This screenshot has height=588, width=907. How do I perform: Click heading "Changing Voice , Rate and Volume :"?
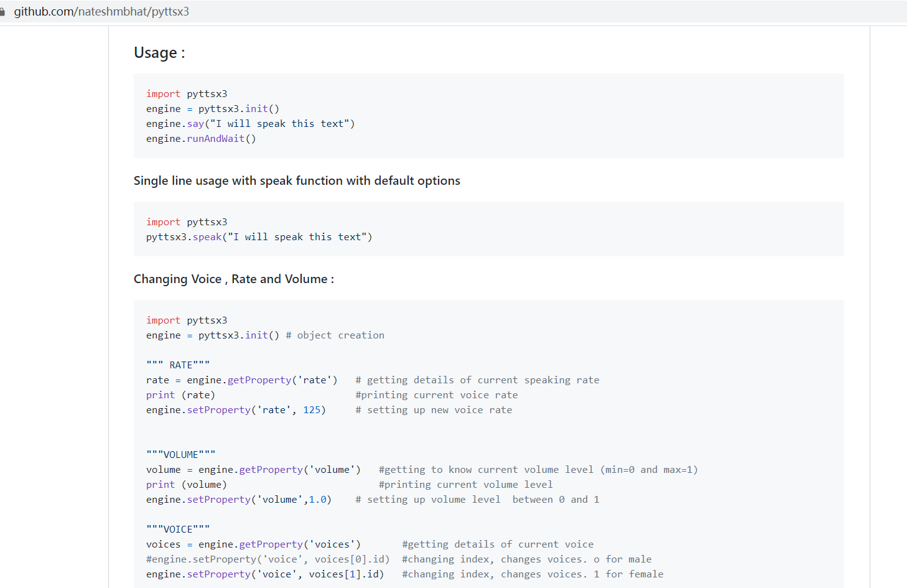pos(234,279)
